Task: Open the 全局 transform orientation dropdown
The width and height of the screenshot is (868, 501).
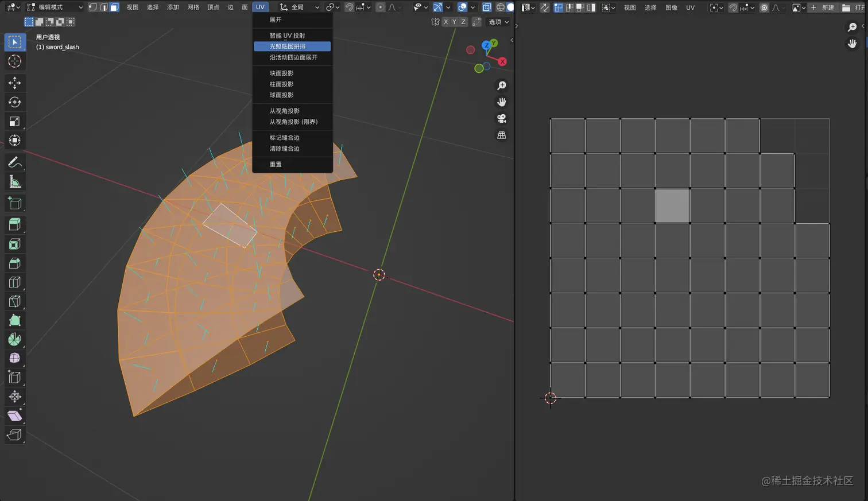Action: point(299,7)
